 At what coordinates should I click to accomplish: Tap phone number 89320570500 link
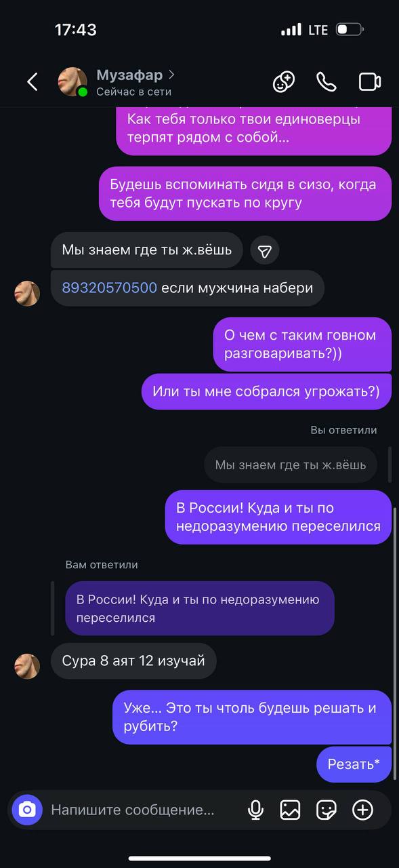110,288
